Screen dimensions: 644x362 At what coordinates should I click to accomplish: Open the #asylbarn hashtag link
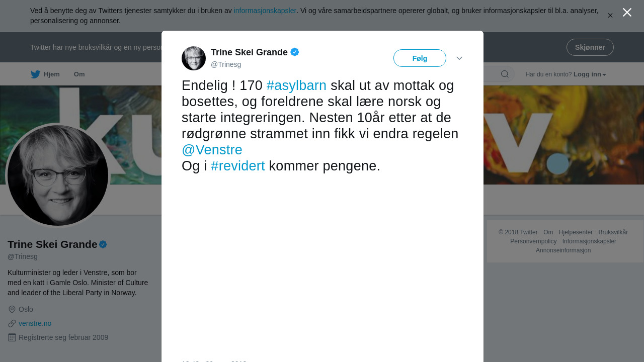tap(296, 85)
